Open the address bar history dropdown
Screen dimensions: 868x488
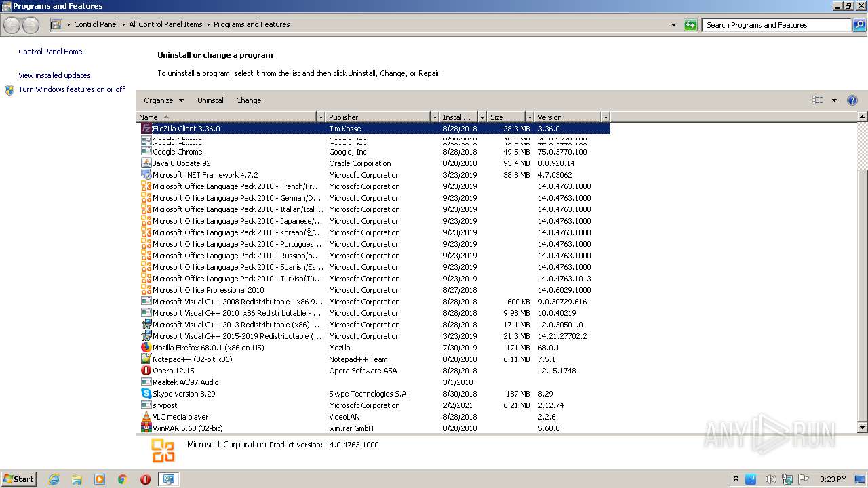pyautogui.click(x=673, y=25)
